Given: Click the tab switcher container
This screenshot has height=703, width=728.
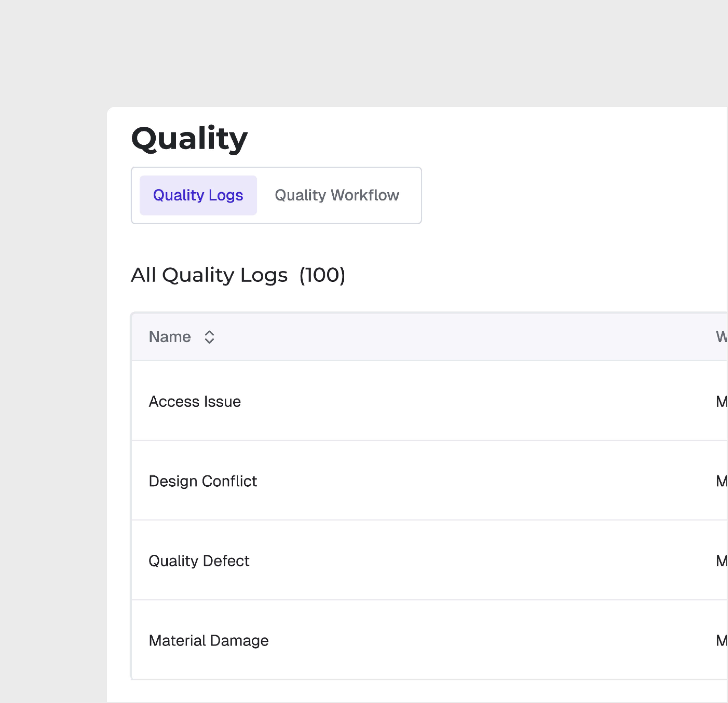Looking at the screenshot, I should click(x=276, y=195).
